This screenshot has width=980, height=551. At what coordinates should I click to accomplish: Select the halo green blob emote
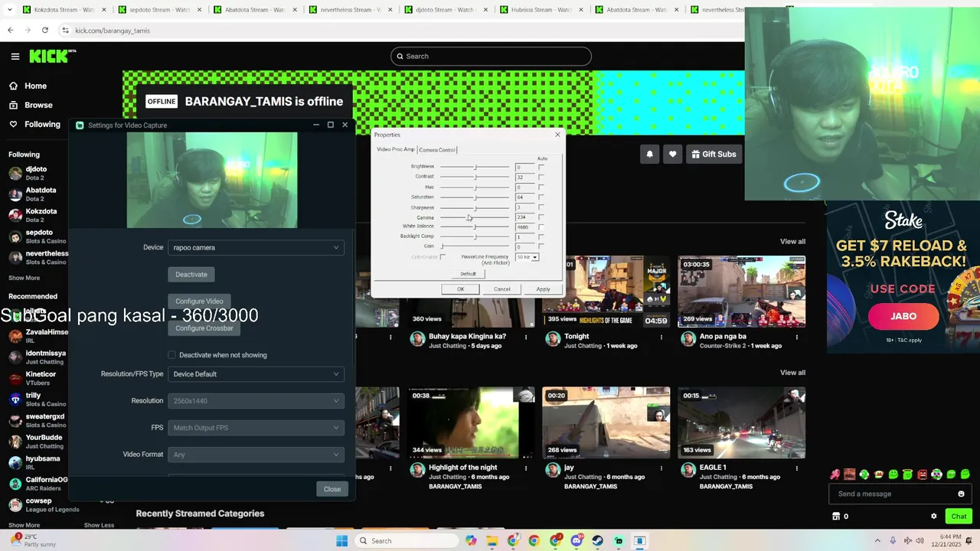click(x=907, y=474)
